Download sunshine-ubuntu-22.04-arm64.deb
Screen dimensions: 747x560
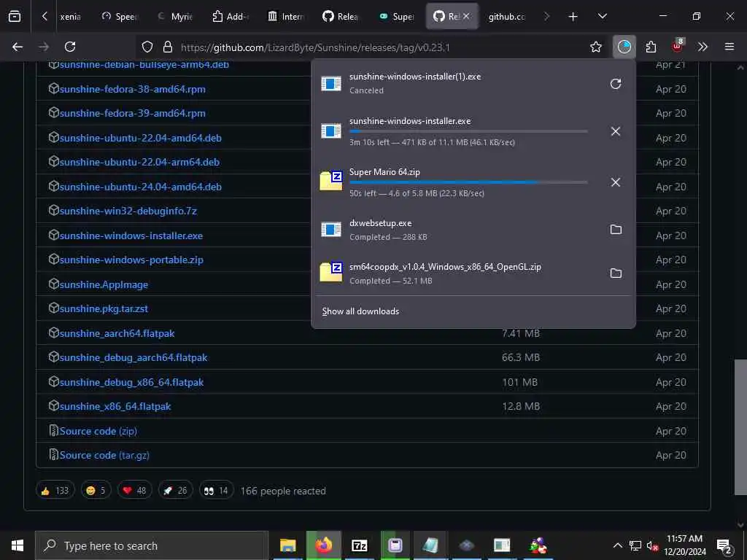pos(139,162)
